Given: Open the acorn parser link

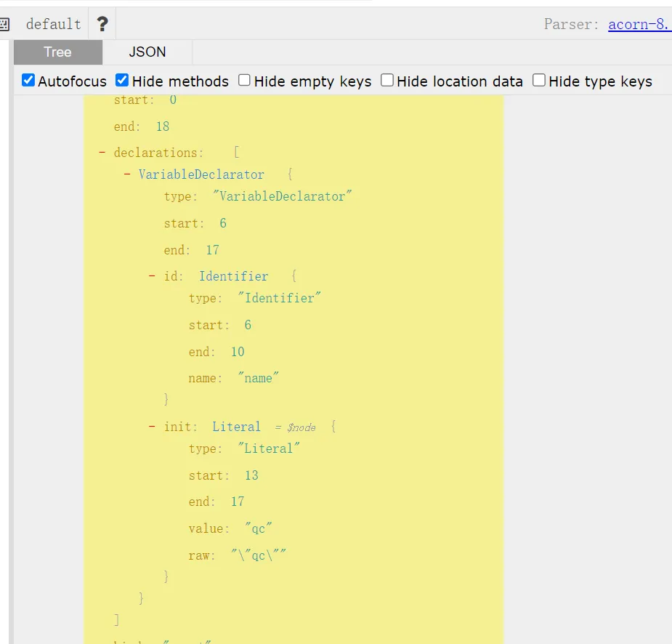Looking at the screenshot, I should [x=639, y=24].
